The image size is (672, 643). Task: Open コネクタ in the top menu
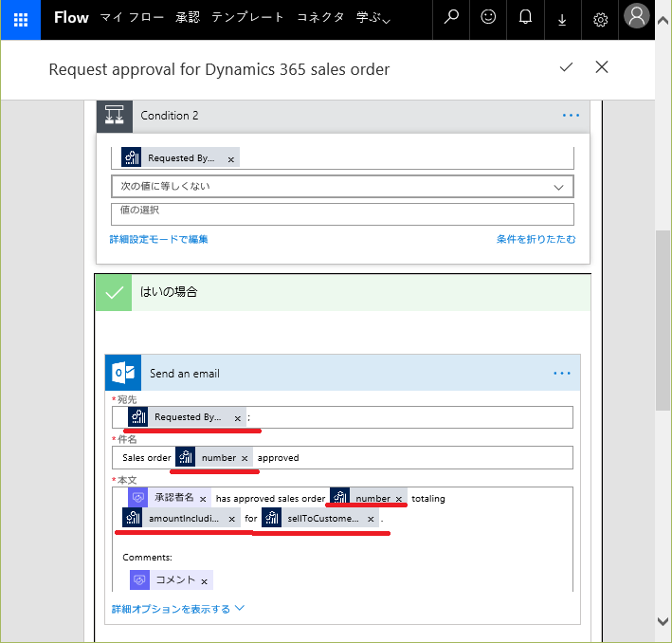[x=320, y=18]
